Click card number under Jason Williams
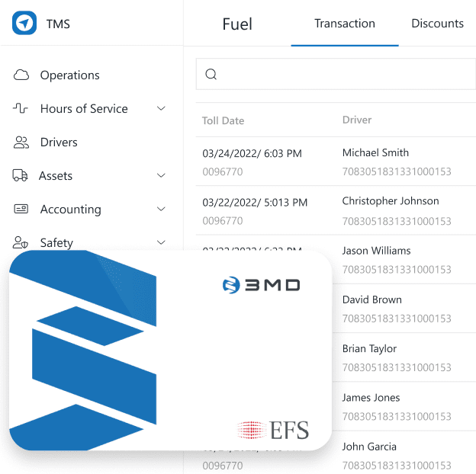This screenshot has width=476, height=474. 397,270
